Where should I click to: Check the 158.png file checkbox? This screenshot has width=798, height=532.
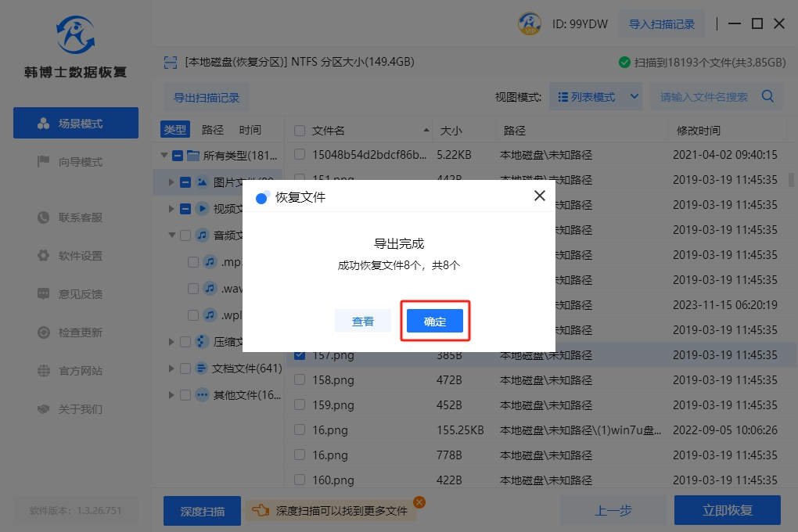[x=300, y=380]
